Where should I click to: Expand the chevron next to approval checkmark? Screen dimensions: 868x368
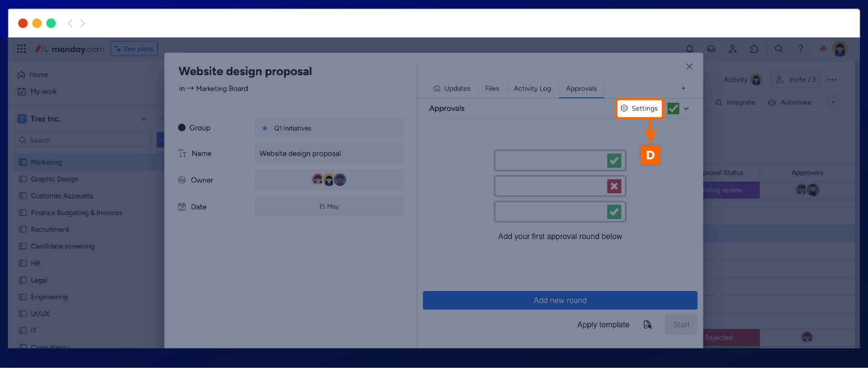686,109
